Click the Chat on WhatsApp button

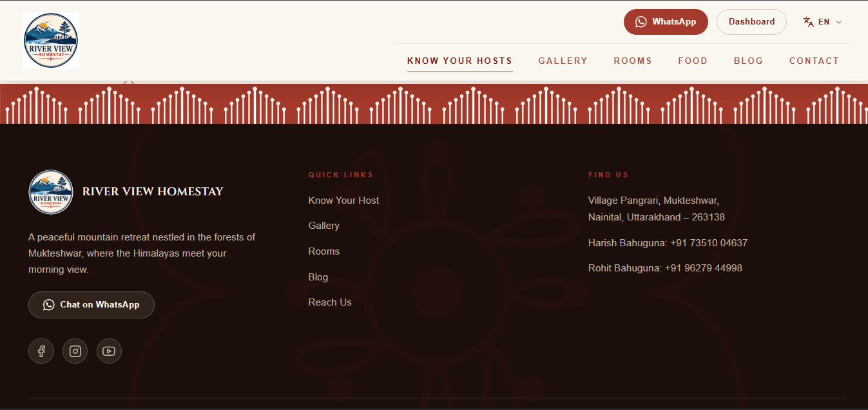[92, 305]
